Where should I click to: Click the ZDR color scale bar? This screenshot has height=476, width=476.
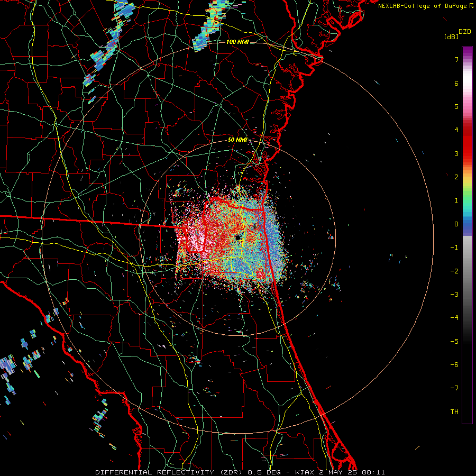point(467,235)
